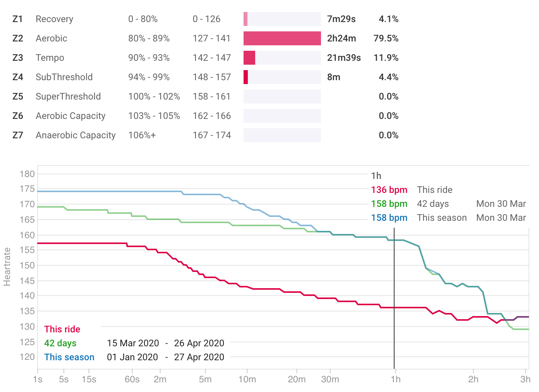Viewport: 539px width, 392px height.
Task: Select the Z7 Anaerobic Capacity row
Action: tap(205, 135)
